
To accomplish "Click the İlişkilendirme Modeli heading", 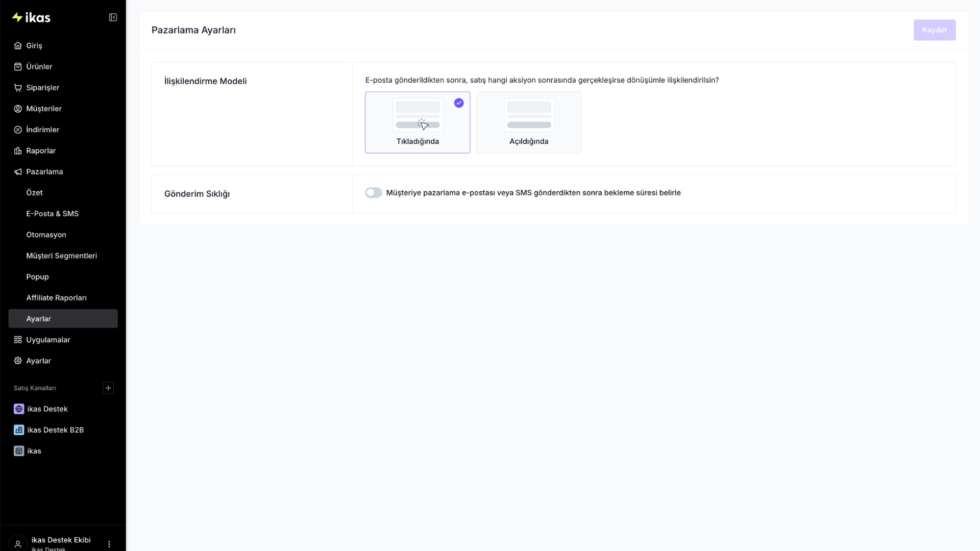I will pyautogui.click(x=205, y=81).
